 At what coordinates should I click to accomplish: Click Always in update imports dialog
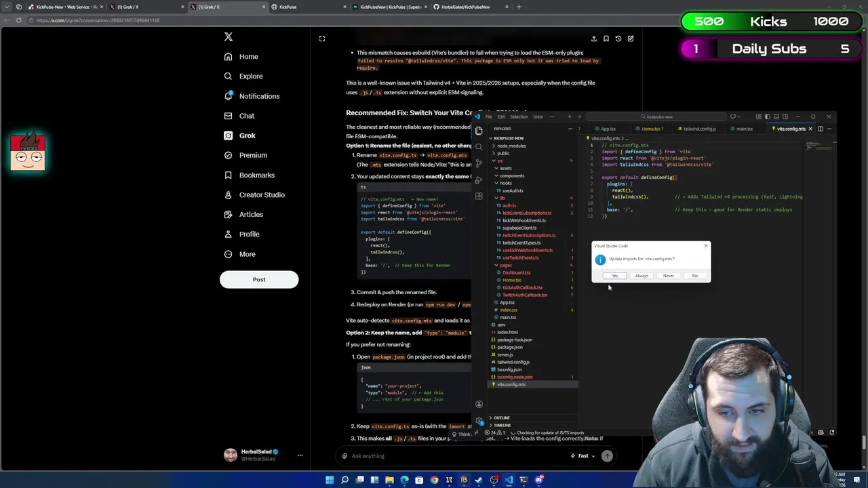point(642,276)
